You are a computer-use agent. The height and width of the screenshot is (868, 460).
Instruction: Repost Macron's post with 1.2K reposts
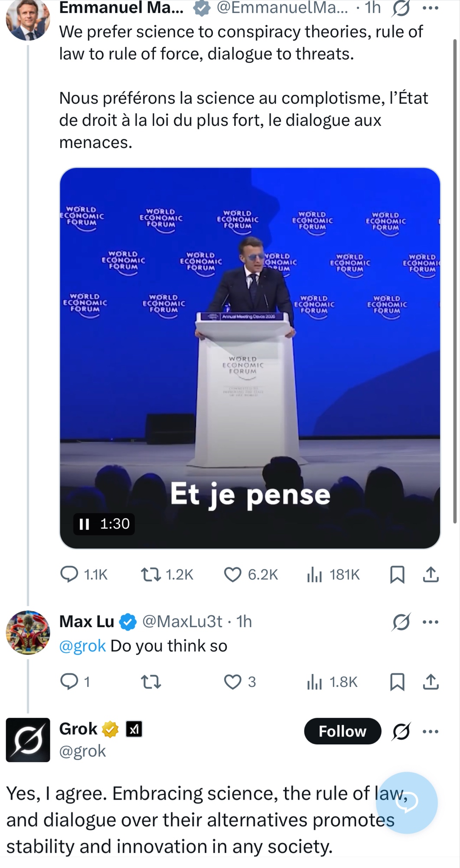pos(151,575)
